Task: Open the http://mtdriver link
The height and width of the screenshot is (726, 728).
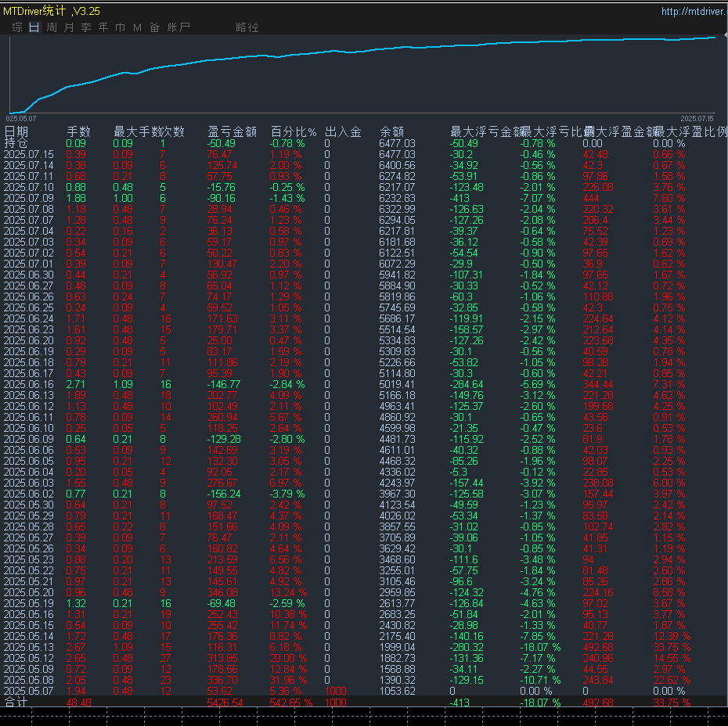Action: coord(694,11)
